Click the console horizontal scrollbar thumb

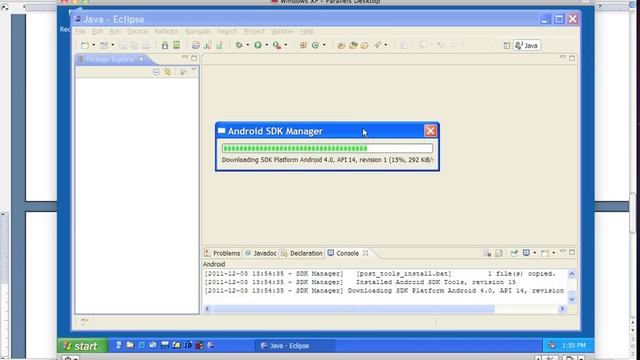point(353,309)
